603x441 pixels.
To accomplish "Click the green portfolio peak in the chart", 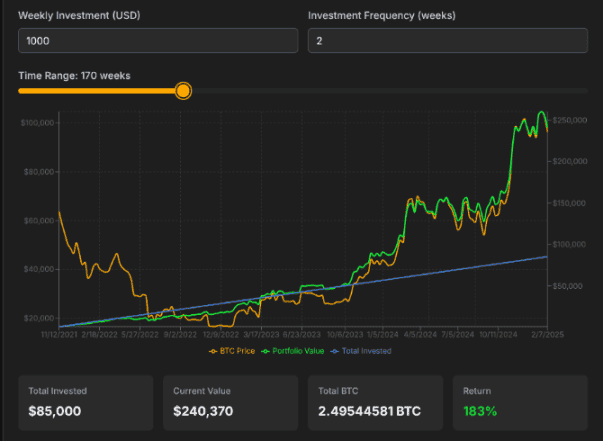I will pos(541,112).
